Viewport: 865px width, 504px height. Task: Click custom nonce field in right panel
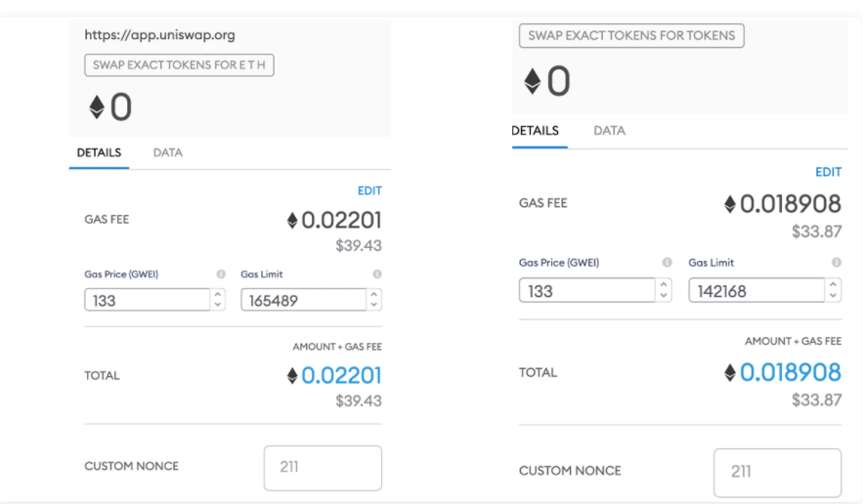point(777,473)
